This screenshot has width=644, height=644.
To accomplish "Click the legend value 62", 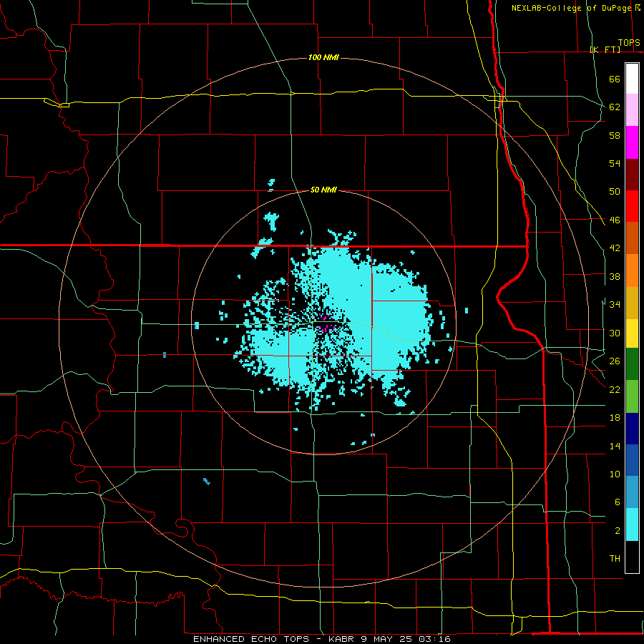I will pyautogui.click(x=615, y=107).
